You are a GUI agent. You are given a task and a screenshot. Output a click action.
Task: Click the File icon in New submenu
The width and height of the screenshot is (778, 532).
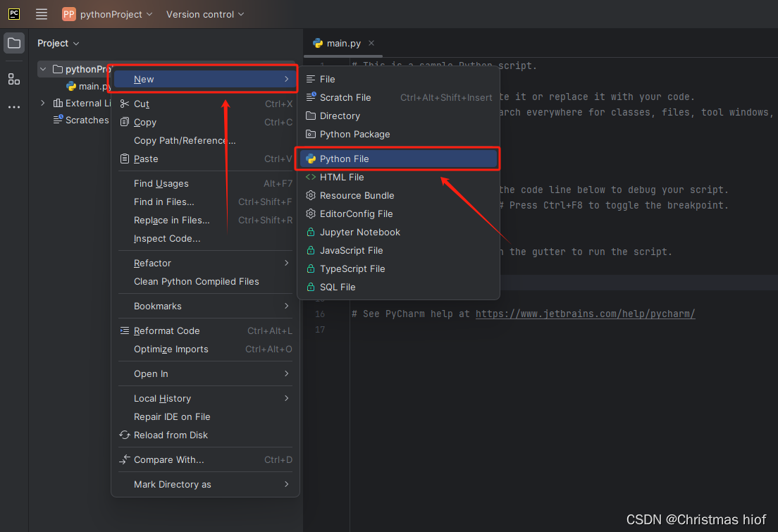point(311,79)
